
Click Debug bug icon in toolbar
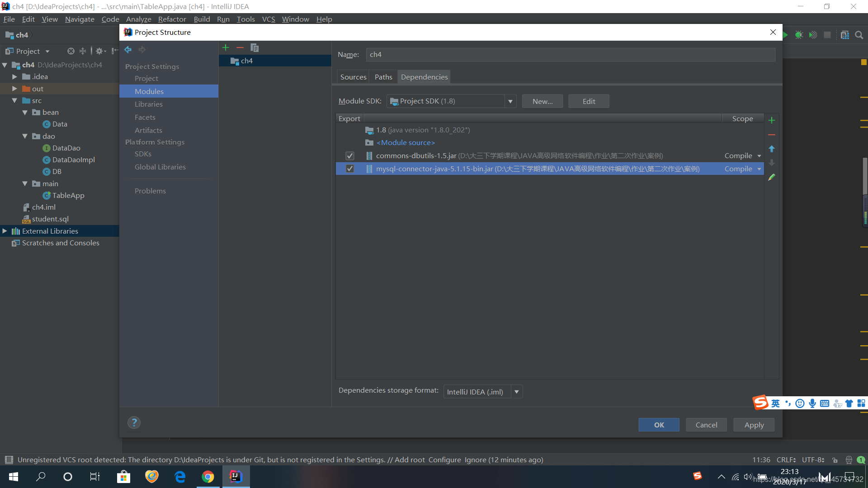tap(799, 35)
